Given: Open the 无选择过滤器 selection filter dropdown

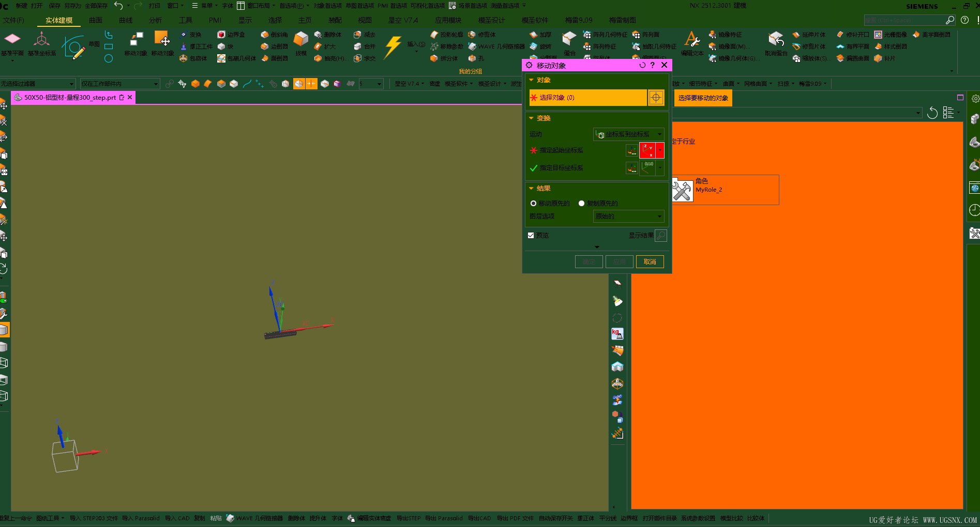Looking at the screenshot, I should [38, 84].
